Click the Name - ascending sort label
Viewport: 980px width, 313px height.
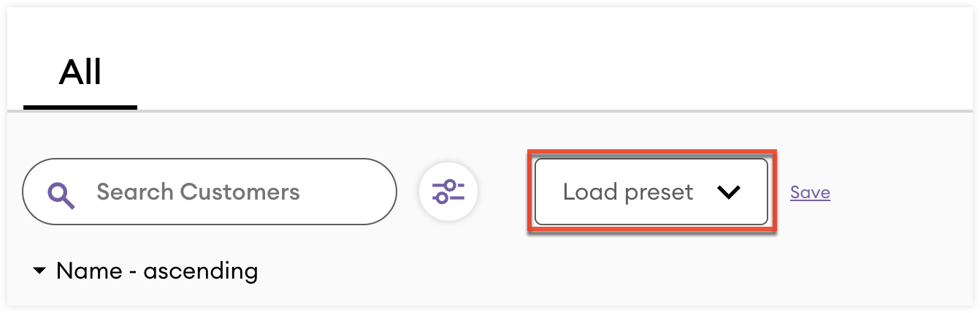156,272
